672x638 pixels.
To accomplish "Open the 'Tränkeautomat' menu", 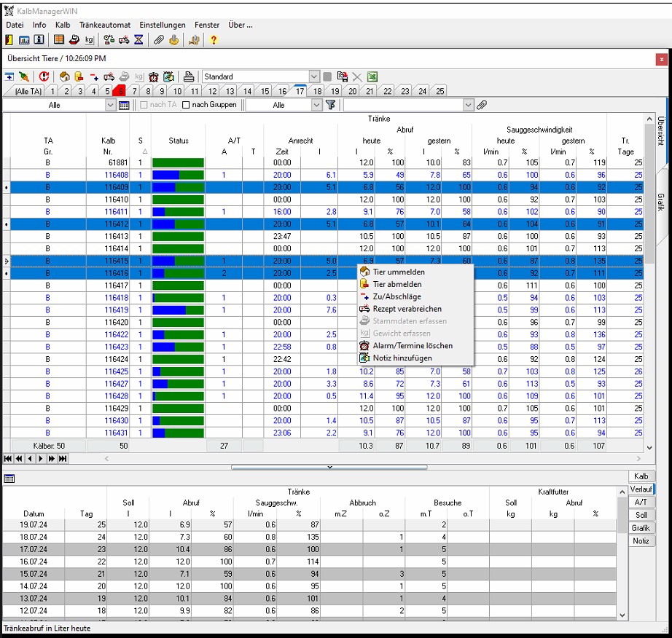I will pos(106,25).
